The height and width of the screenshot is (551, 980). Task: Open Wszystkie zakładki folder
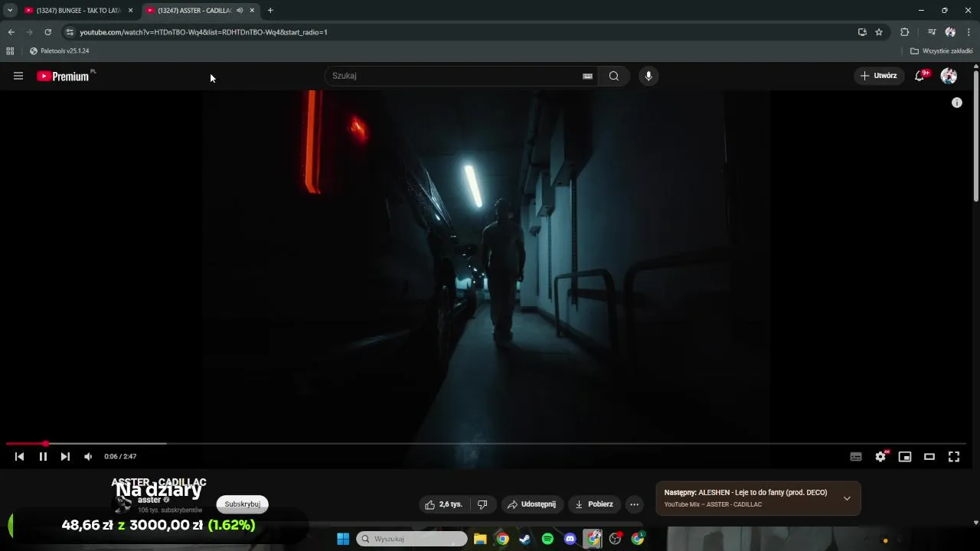pyautogui.click(x=942, y=51)
